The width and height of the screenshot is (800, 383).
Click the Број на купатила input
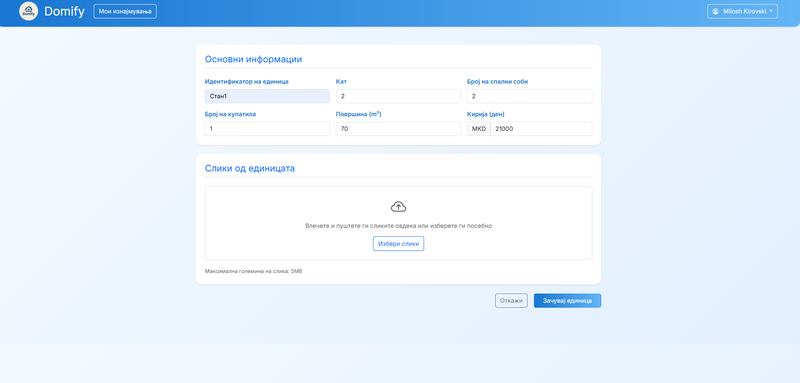(x=267, y=129)
